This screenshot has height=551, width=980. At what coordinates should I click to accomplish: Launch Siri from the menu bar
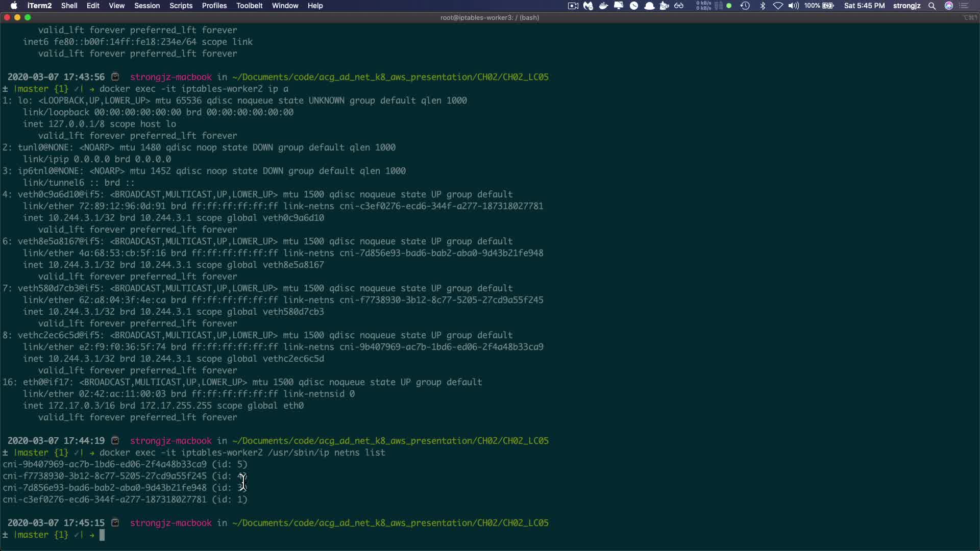click(x=948, y=6)
